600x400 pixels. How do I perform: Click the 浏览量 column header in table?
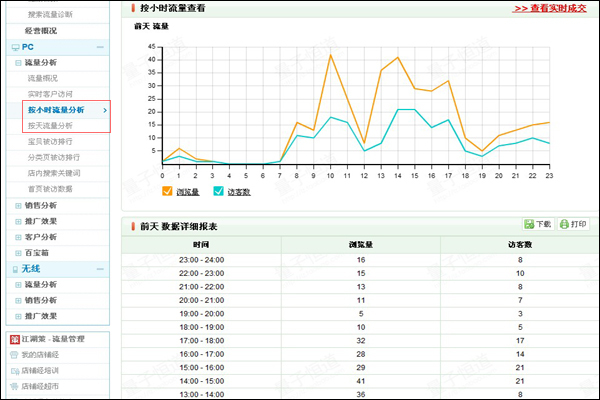[361, 244]
